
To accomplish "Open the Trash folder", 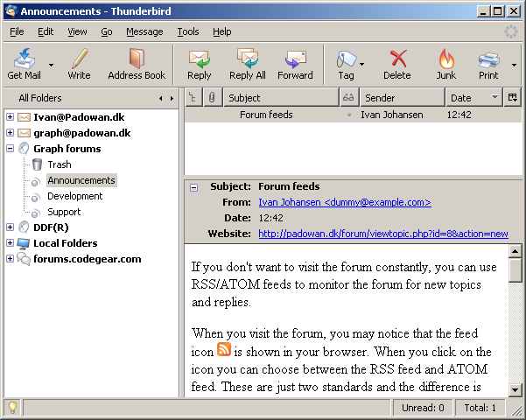I will [x=60, y=164].
